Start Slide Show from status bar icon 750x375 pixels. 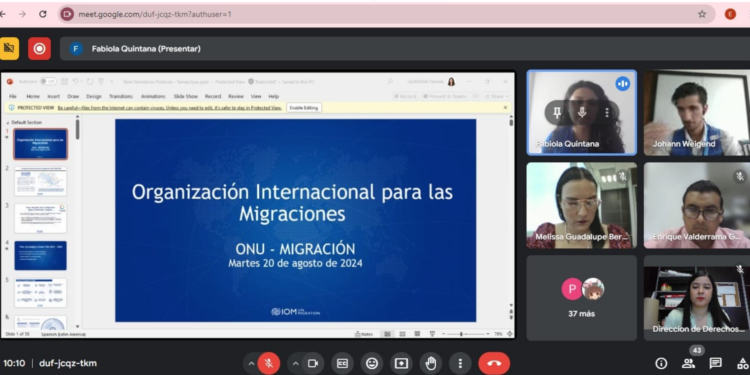432,334
